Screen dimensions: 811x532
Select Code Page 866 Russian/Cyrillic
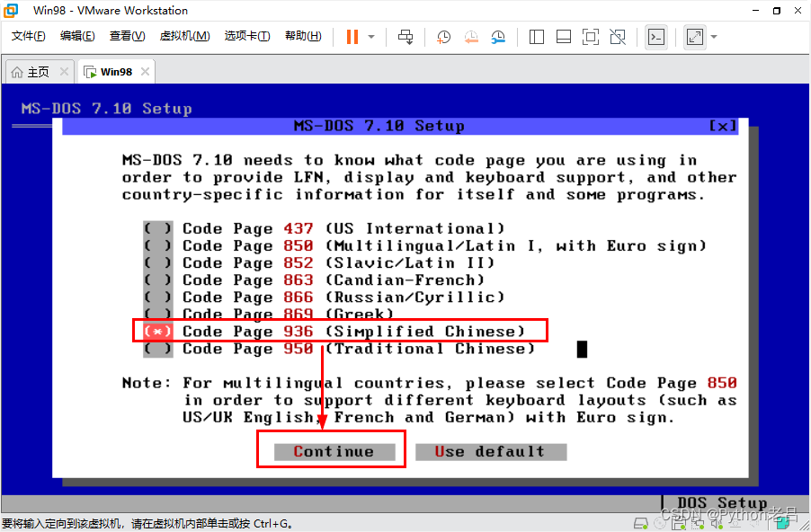point(324,297)
